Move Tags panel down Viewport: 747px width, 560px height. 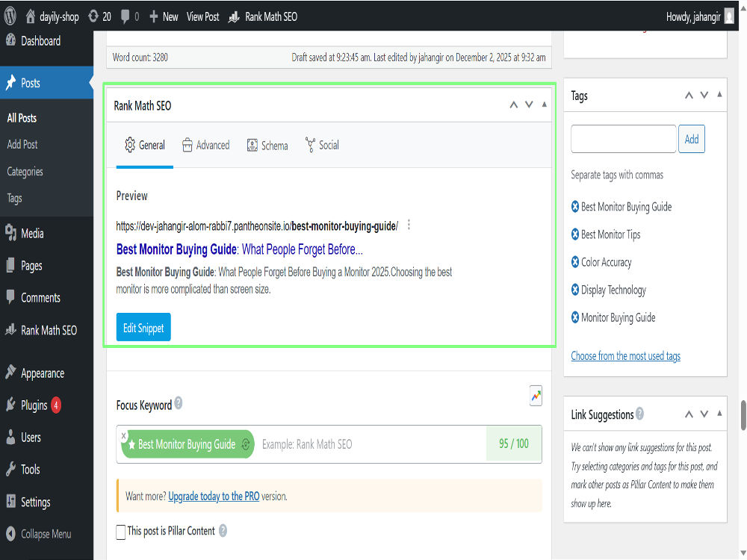coord(704,96)
